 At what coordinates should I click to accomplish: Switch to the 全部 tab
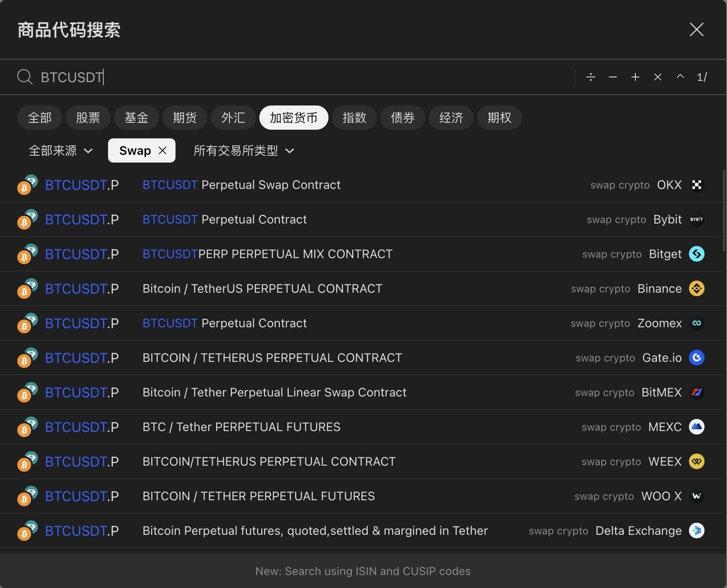click(x=39, y=118)
